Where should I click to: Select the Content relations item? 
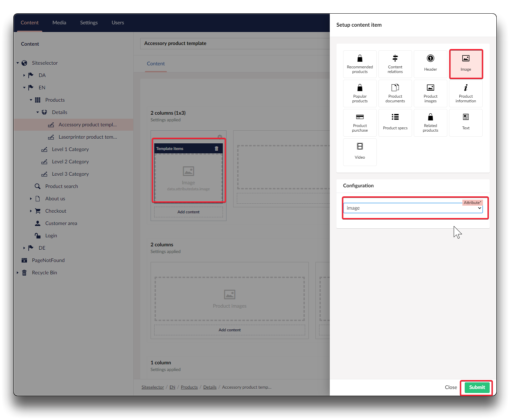[395, 64]
